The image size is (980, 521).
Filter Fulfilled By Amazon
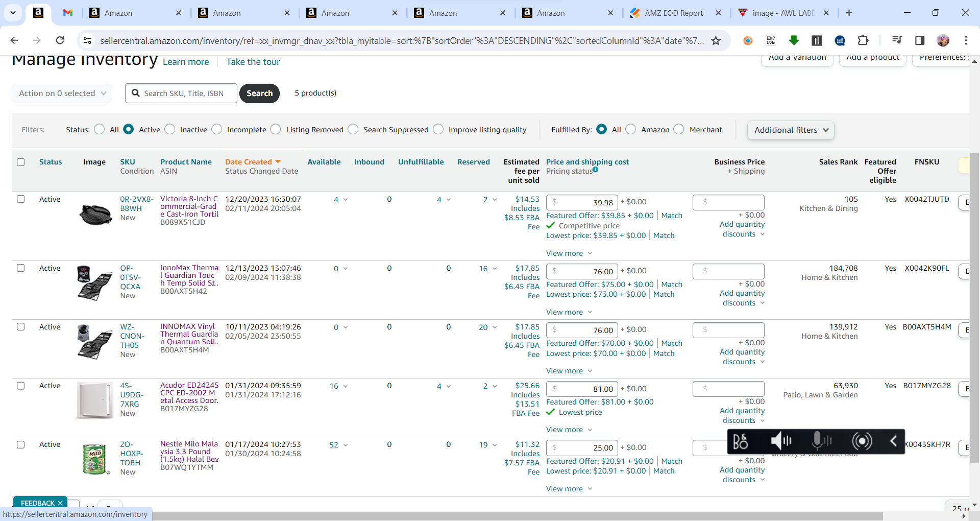[631, 129]
